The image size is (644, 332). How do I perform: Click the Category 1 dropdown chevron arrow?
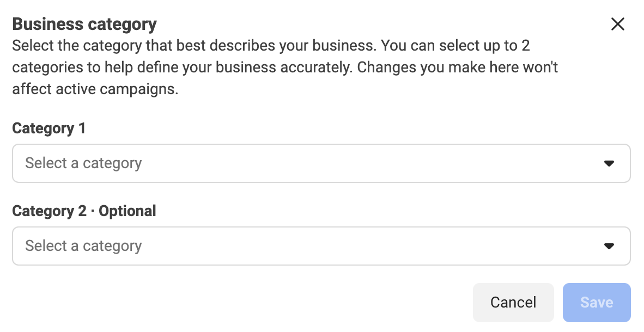[x=610, y=163]
